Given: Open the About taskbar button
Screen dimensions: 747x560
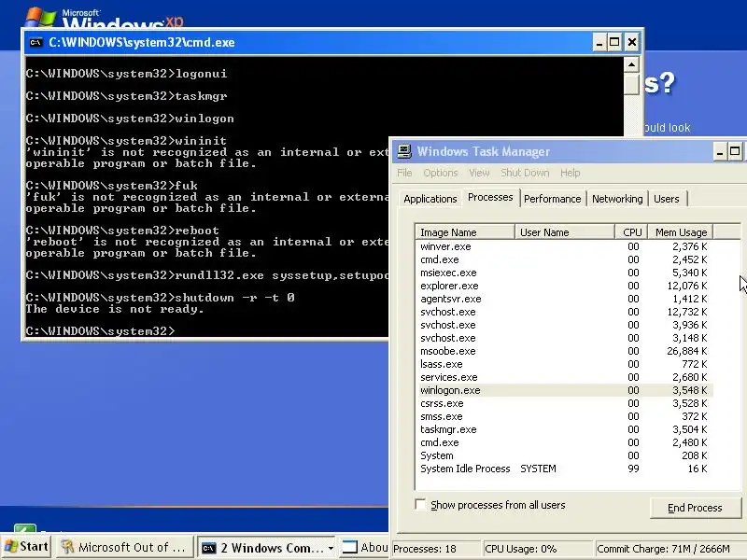Looking at the screenshot, I should [364, 547].
